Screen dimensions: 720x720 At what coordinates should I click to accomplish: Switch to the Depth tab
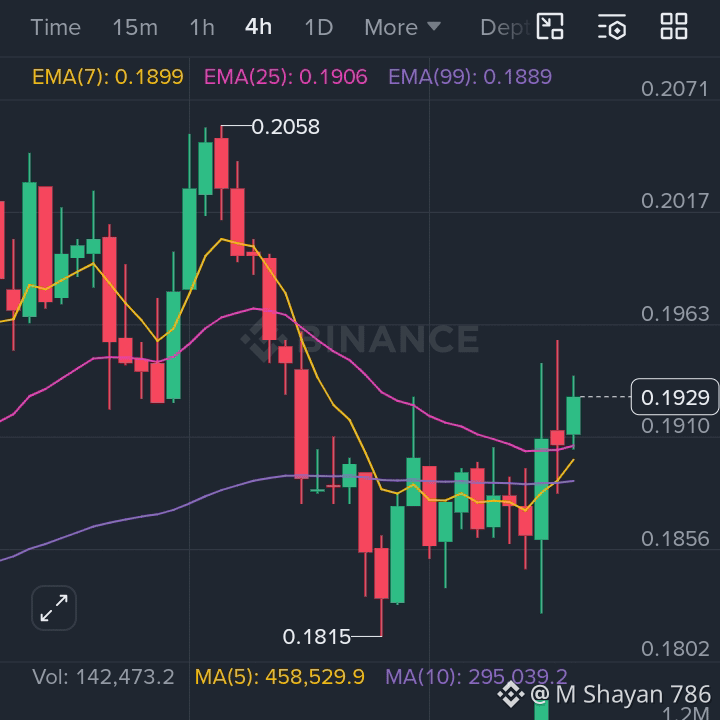[505, 28]
